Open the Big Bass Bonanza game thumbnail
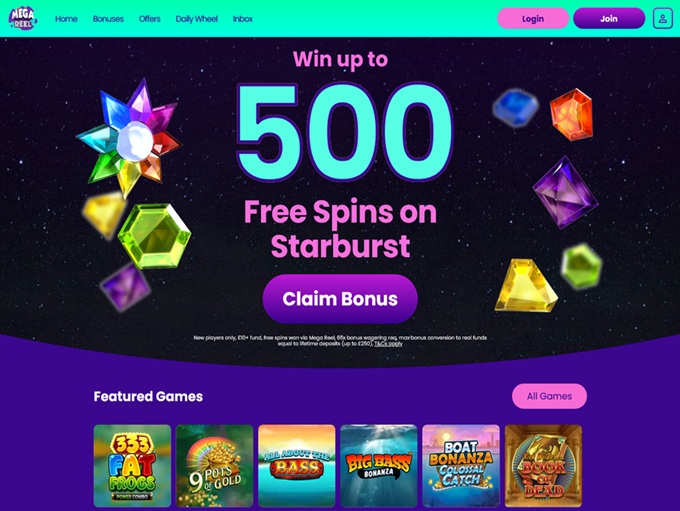 pyautogui.click(x=379, y=466)
